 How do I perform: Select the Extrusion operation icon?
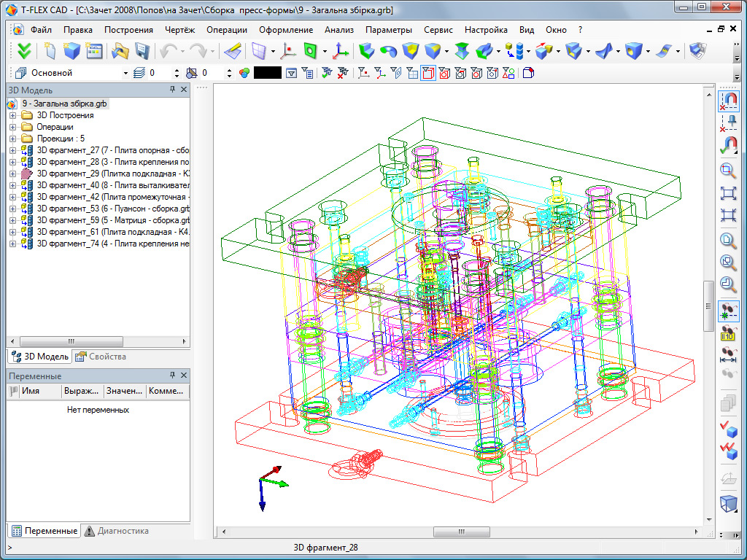366,51
